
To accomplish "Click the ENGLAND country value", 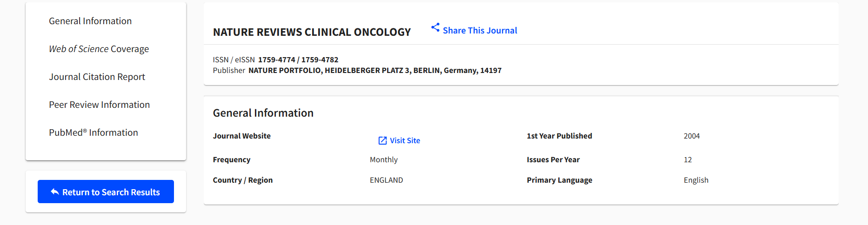I will (x=386, y=180).
